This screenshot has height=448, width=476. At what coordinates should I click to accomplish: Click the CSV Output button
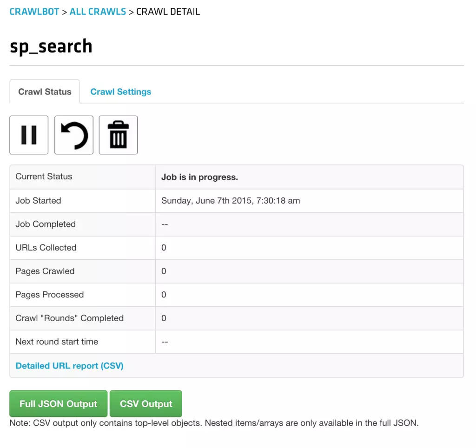click(x=146, y=403)
